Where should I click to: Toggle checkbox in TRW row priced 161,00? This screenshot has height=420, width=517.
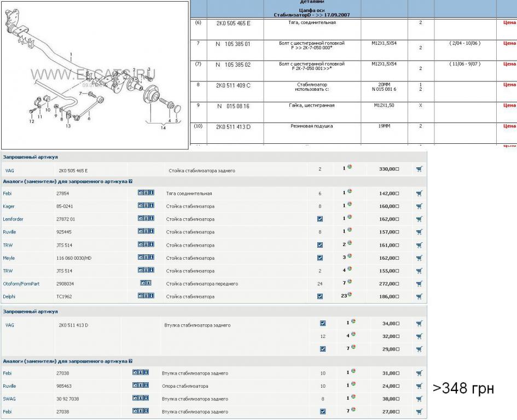pyautogui.click(x=320, y=246)
